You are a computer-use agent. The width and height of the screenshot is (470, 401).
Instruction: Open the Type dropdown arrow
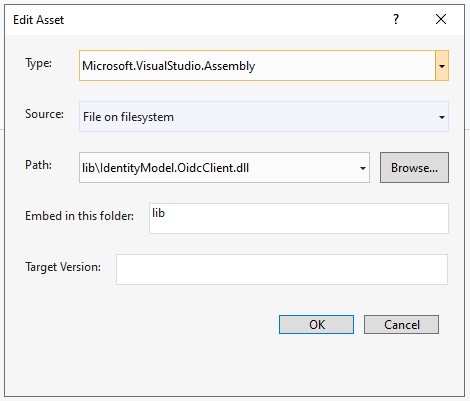click(x=442, y=66)
